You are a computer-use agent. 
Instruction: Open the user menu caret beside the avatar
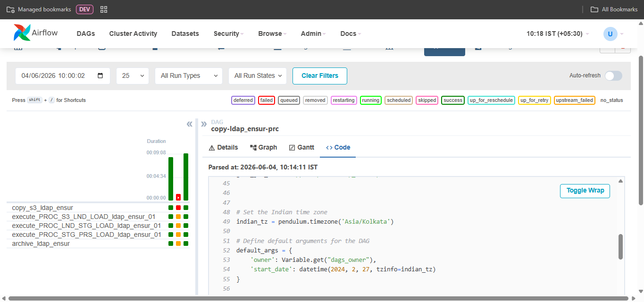pos(622,34)
